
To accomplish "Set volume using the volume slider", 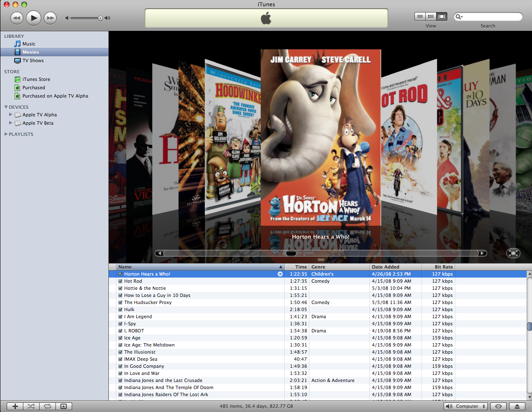I will (x=87, y=18).
